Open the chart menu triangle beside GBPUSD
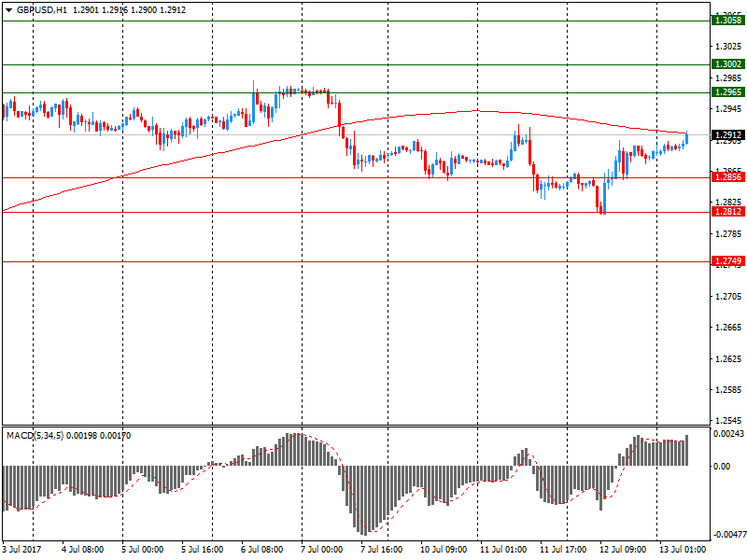Screen dimensions: 747x560 coord(8,10)
